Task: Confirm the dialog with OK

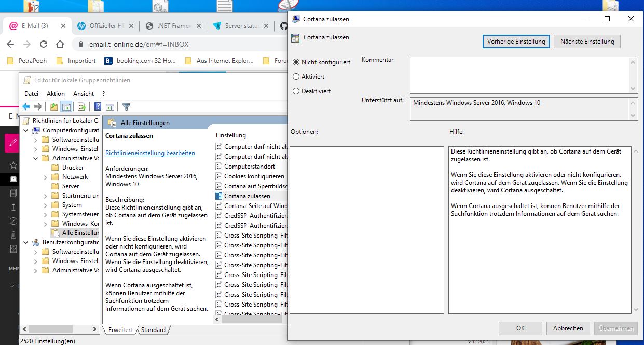Action: point(520,328)
